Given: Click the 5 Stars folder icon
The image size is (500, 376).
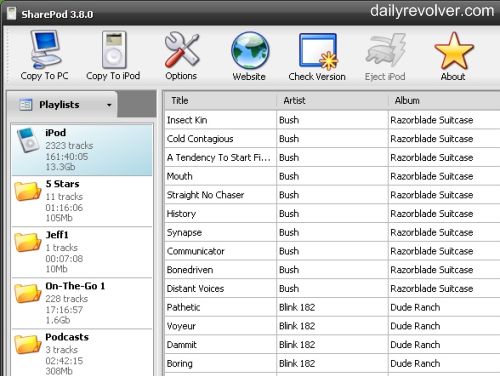Looking at the screenshot, I should [x=27, y=191].
